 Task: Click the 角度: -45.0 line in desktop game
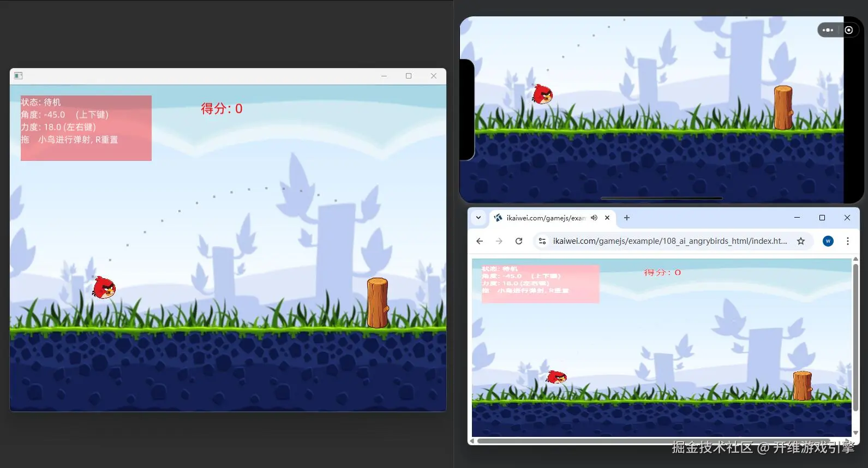coord(65,115)
